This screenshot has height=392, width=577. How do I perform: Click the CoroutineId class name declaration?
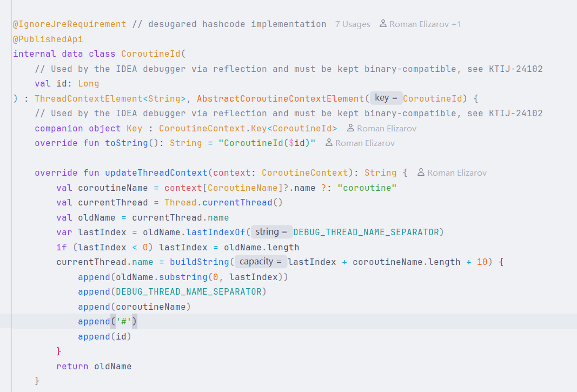click(151, 54)
